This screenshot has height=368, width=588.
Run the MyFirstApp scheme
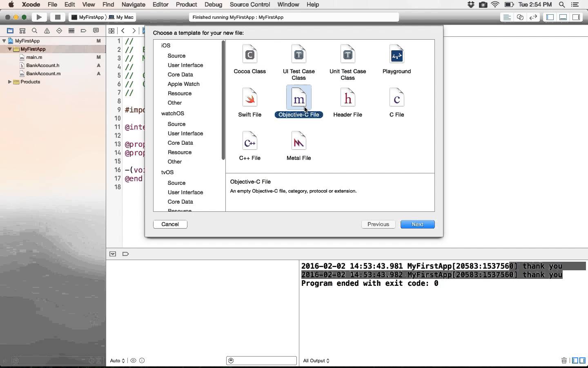(x=39, y=17)
